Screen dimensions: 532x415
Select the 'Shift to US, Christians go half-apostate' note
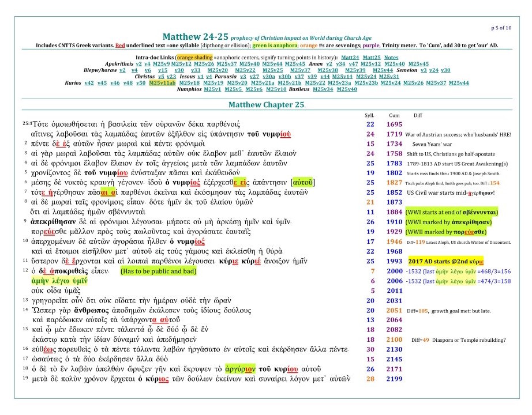451,154
